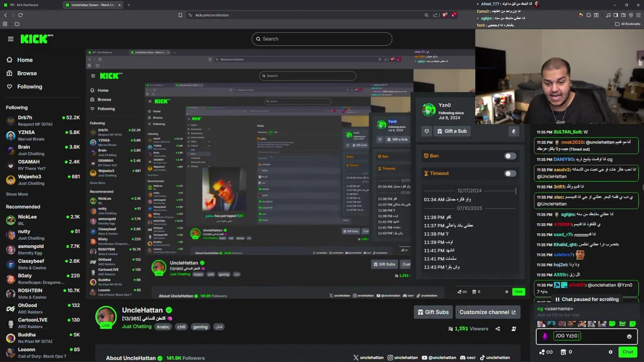The height and width of the screenshot is (362, 644).
Task: Open X unclehattan social link
Action: (368, 357)
